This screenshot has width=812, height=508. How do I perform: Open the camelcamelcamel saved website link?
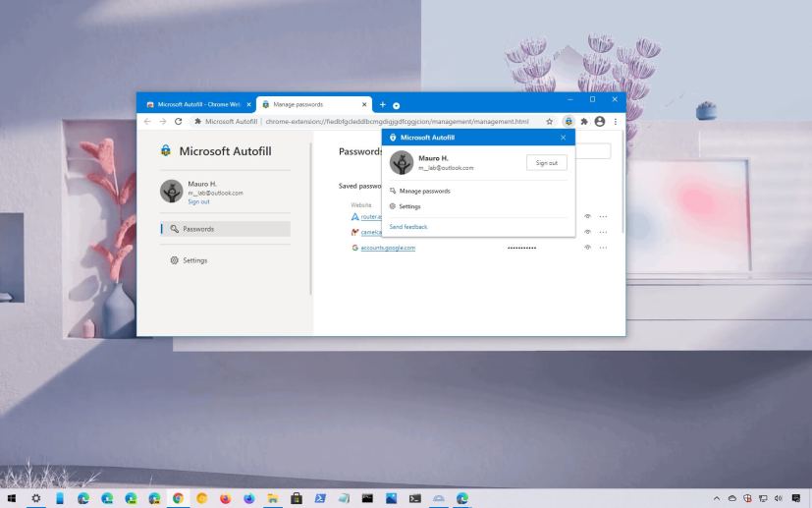pyautogui.click(x=371, y=232)
